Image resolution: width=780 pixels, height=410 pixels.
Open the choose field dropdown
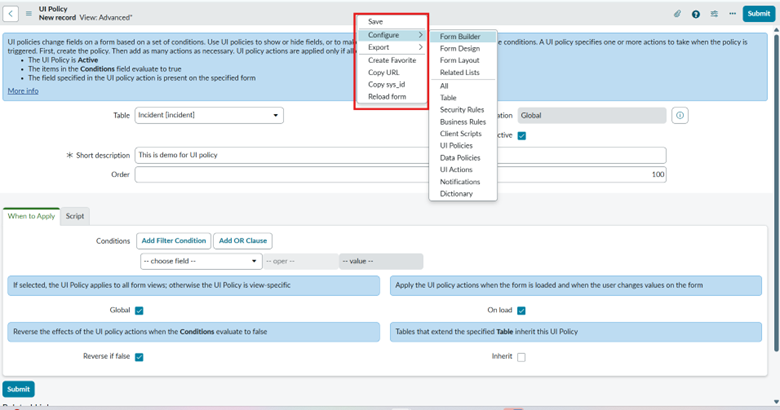point(201,261)
